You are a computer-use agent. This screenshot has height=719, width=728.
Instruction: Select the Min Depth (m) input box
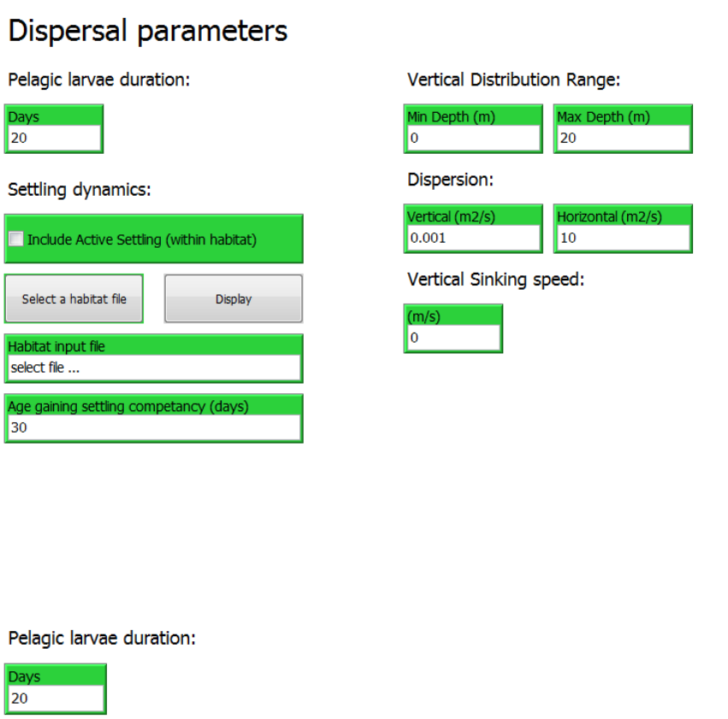coord(473,138)
